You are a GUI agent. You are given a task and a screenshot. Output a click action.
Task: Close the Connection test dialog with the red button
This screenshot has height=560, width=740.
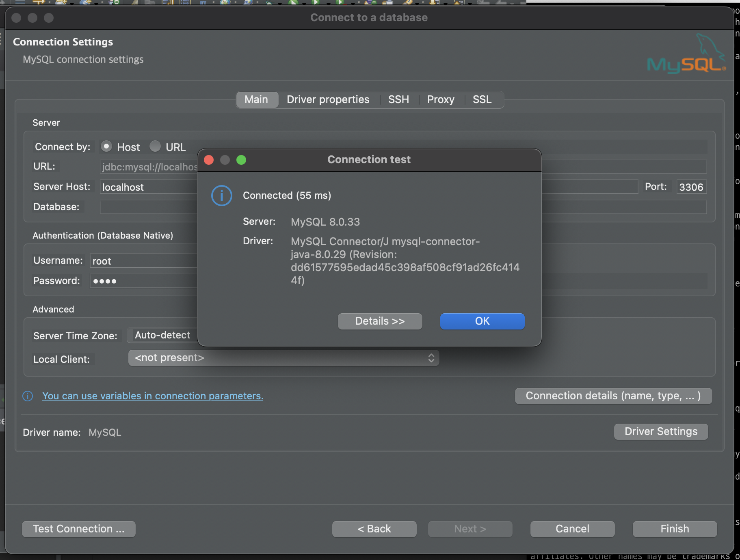[209, 160]
